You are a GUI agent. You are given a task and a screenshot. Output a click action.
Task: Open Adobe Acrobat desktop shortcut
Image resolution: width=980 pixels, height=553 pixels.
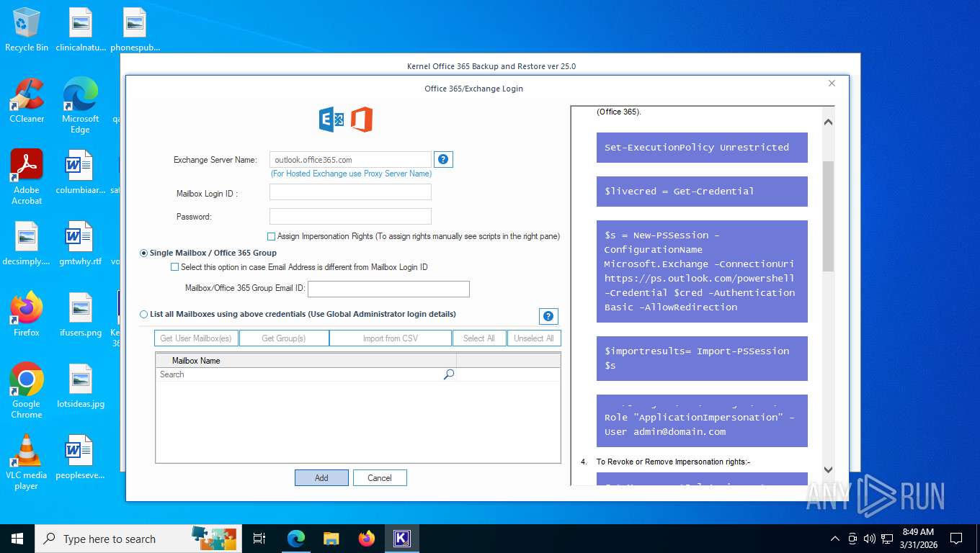pyautogui.click(x=27, y=177)
